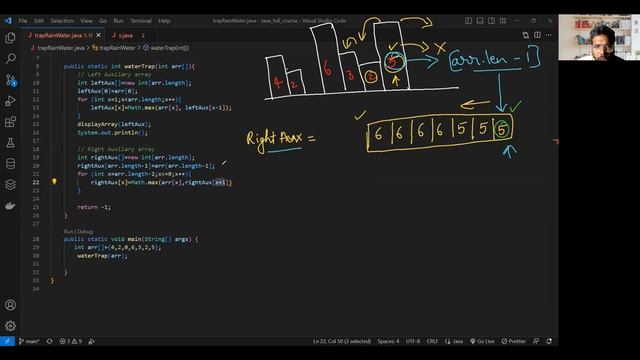Click the overview ruler error marker
Viewport: 640px width, 360px height.
[556, 141]
